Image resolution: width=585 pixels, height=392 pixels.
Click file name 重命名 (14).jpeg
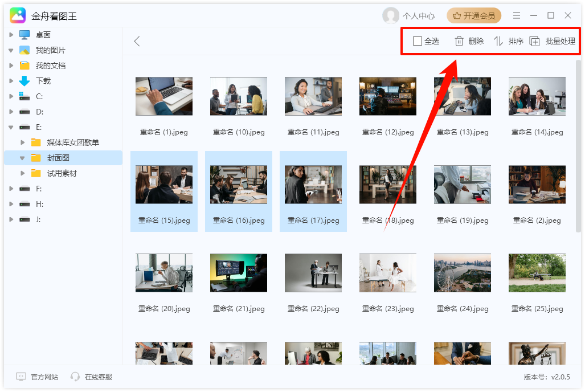click(x=537, y=132)
